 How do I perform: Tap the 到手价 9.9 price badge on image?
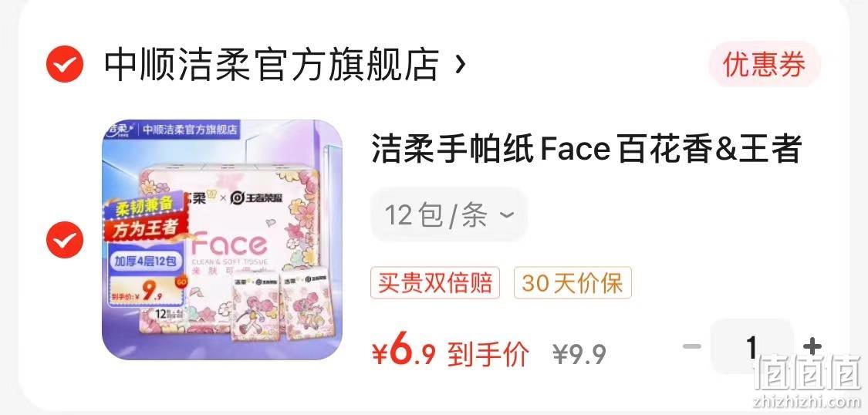pos(147,291)
